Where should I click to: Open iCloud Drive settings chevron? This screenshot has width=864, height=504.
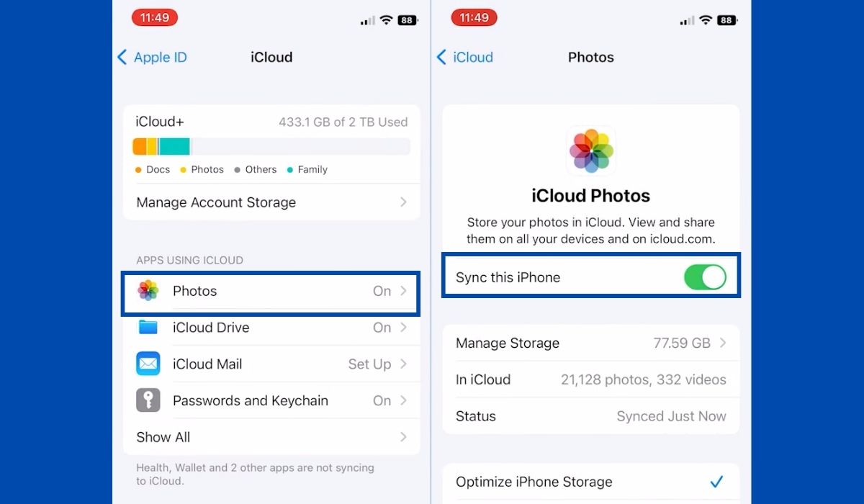pos(403,328)
